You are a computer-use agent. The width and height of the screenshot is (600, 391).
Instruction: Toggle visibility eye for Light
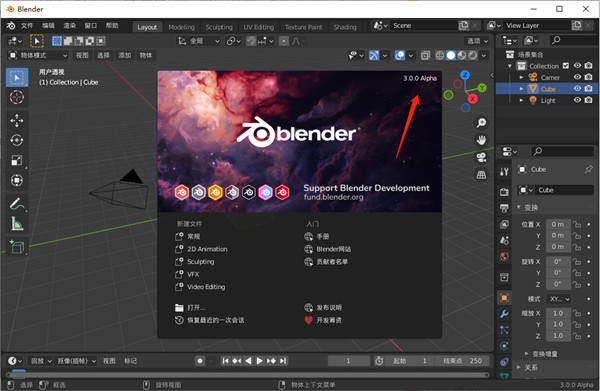[x=577, y=100]
